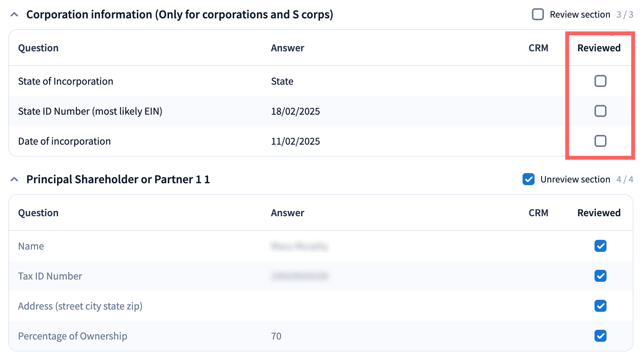The height and width of the screenshot is (359, 644).
Task: Click the Principal Shareholder or Partner title
Action: (x=118, y=179)
